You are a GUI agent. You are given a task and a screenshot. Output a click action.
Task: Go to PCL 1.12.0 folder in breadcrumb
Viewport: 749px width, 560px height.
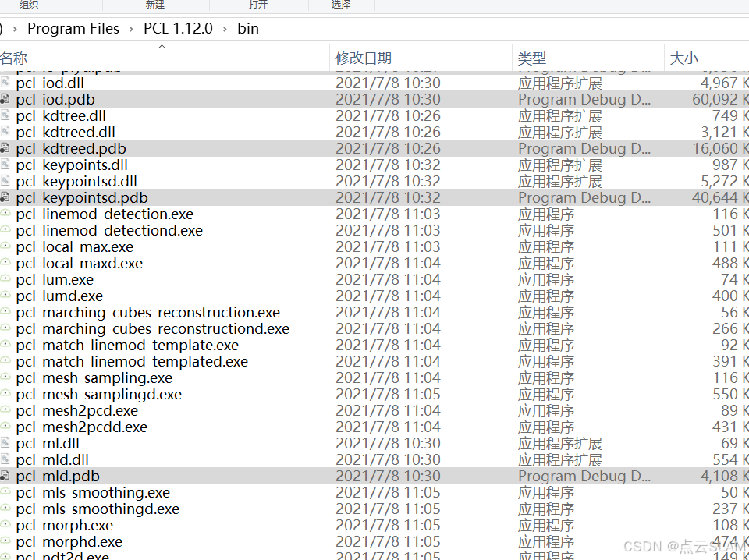(178, 29)
